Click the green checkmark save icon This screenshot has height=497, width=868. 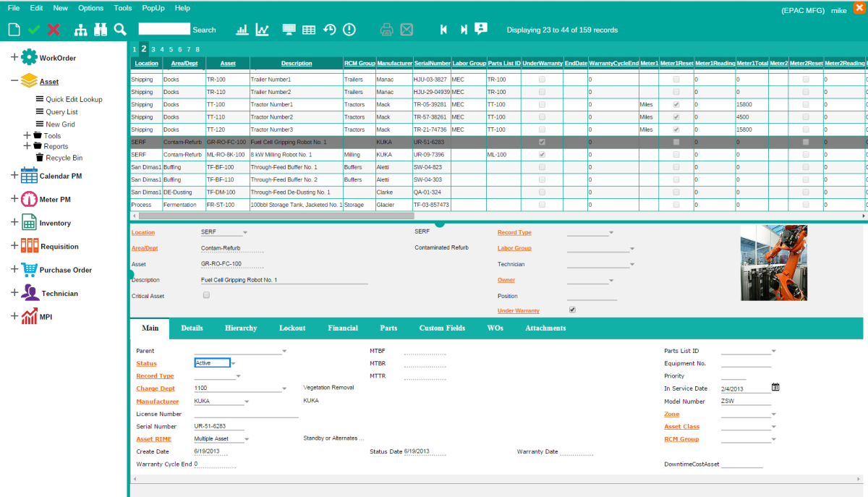point(33,30)
